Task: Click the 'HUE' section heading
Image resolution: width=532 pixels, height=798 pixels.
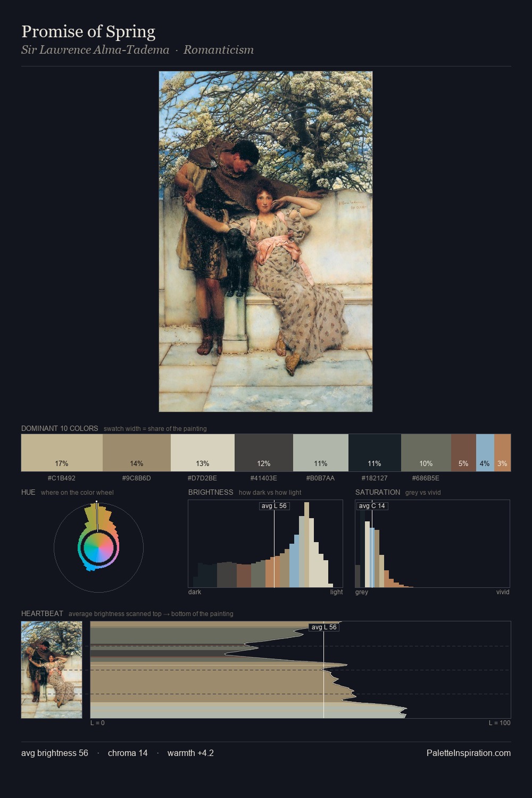Action: [28, 492]
